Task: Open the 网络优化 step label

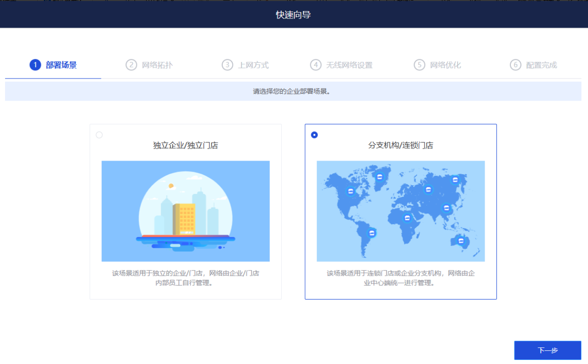Action: [445, 65]
